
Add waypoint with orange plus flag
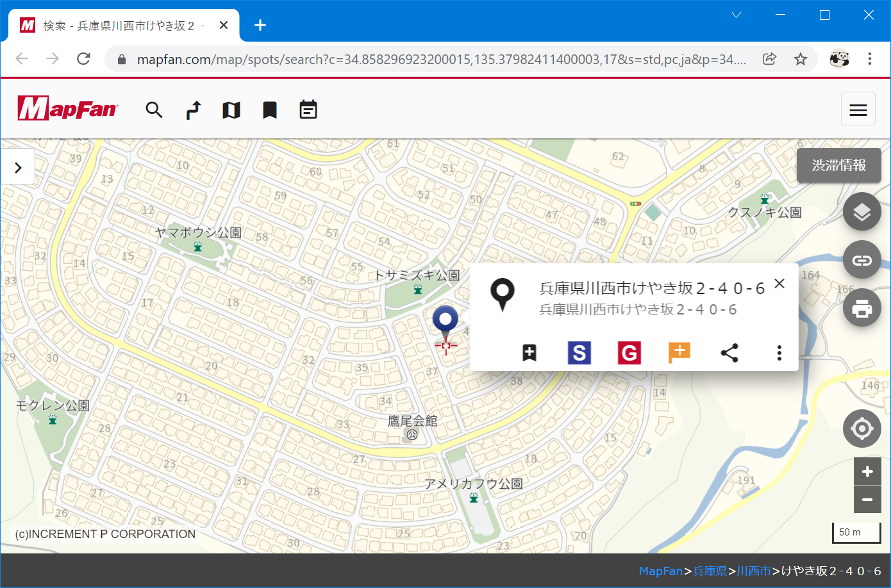coord(679,352)
